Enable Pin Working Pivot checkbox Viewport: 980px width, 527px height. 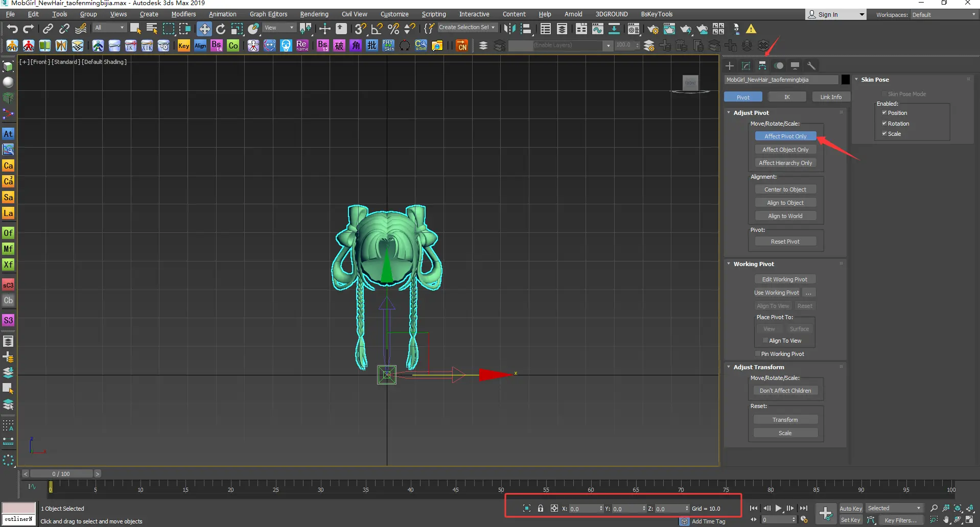[x=758, y=354]
